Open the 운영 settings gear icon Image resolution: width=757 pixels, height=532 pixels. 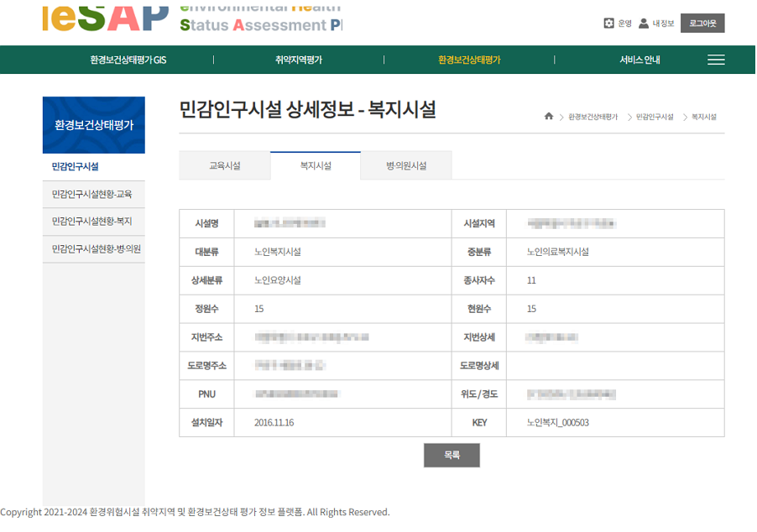click(608, 23)
